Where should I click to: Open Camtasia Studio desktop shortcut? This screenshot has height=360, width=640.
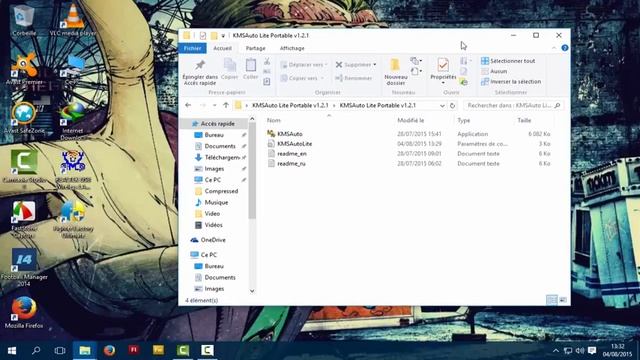click(24, 167)
